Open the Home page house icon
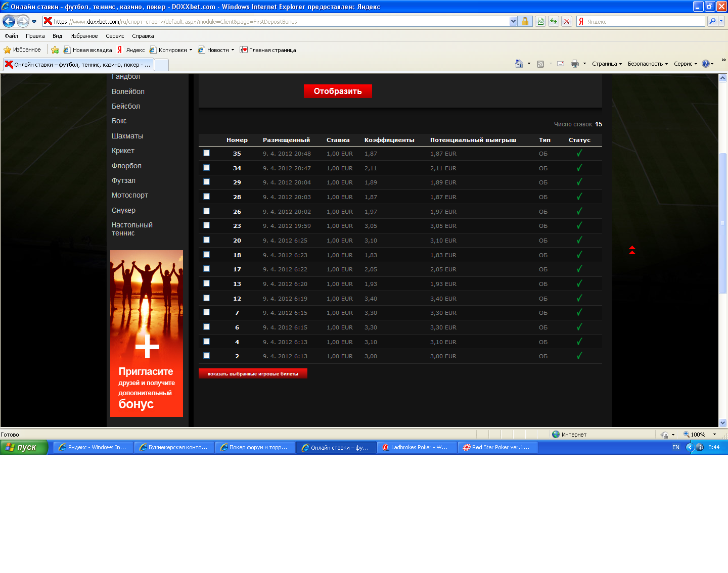Image resolution: width=728 pixels, height=573 pixels. pyautogui.click(x=519, y=64)
